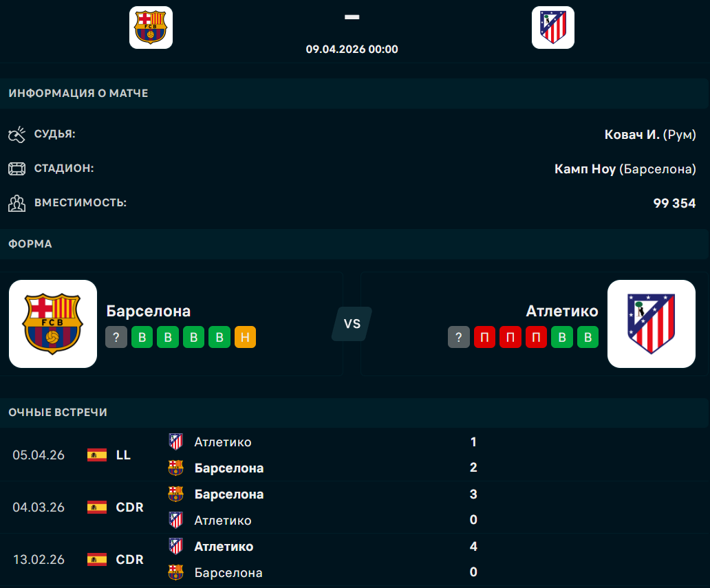Click the capacity crowd icon
The height and width of the screenshot is (588, 710).
[17, 204]
